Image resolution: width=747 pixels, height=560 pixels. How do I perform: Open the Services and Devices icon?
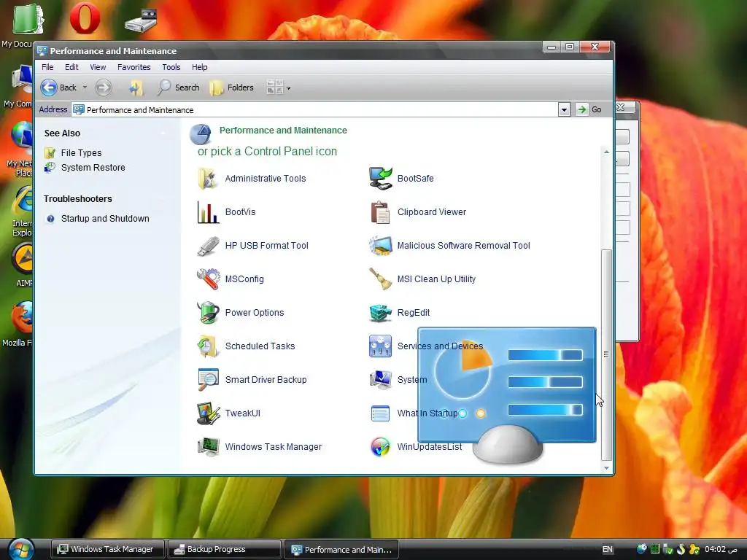coord(380,346)
